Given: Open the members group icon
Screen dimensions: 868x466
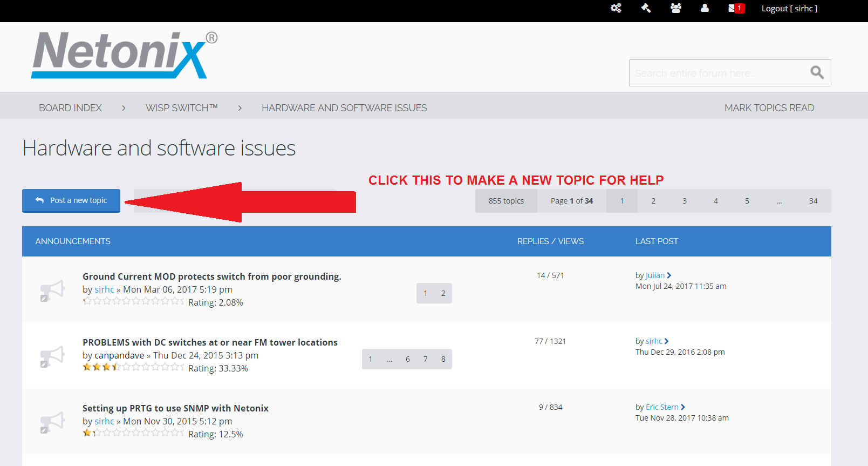Looking at the screenshot, I should tap(675, 8).
